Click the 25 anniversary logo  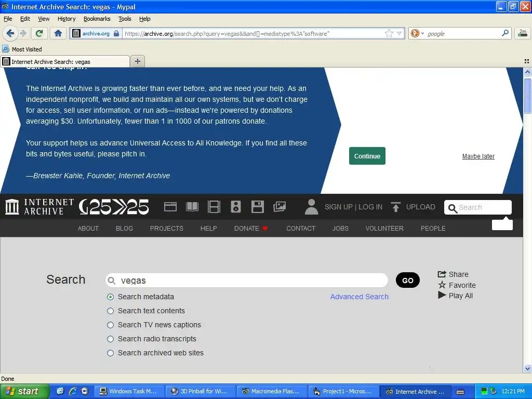pos(114,207)
